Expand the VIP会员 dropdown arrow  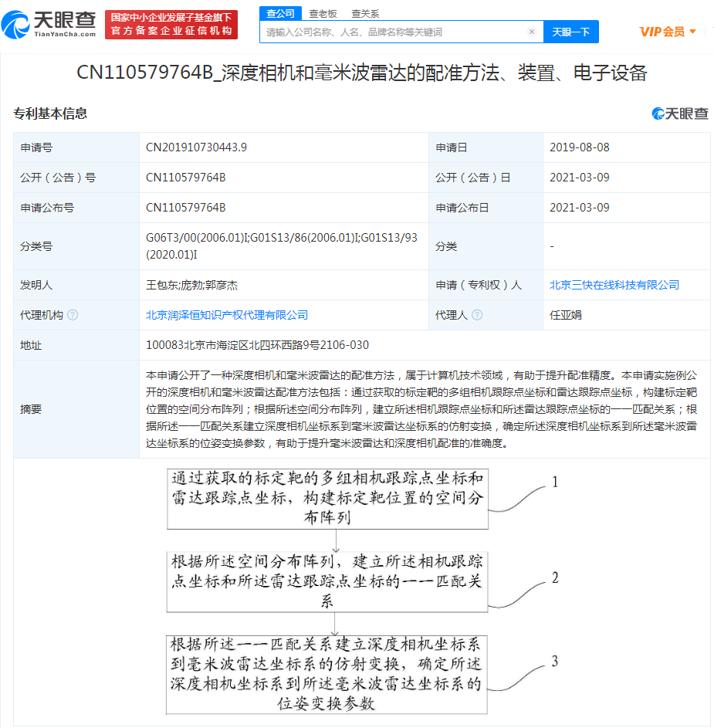point(692,32)
